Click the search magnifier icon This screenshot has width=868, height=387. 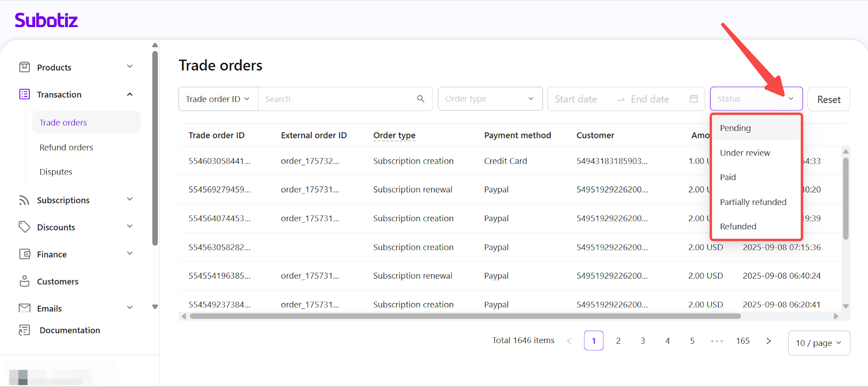click(x=420, y=99)
